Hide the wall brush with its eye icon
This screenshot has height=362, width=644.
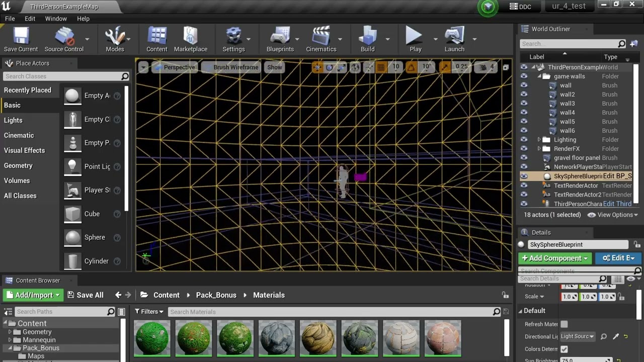point(524,85)
